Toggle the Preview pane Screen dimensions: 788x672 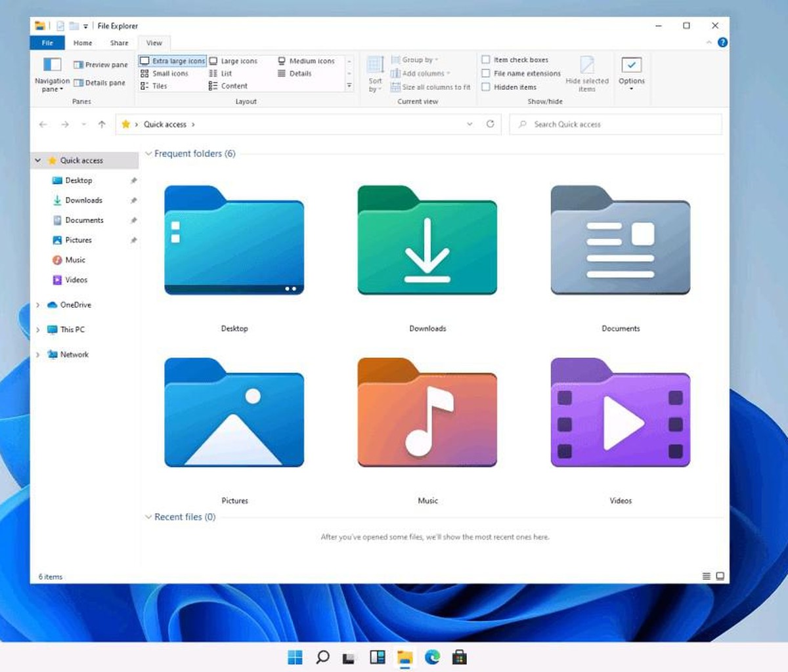click(100, 64)
